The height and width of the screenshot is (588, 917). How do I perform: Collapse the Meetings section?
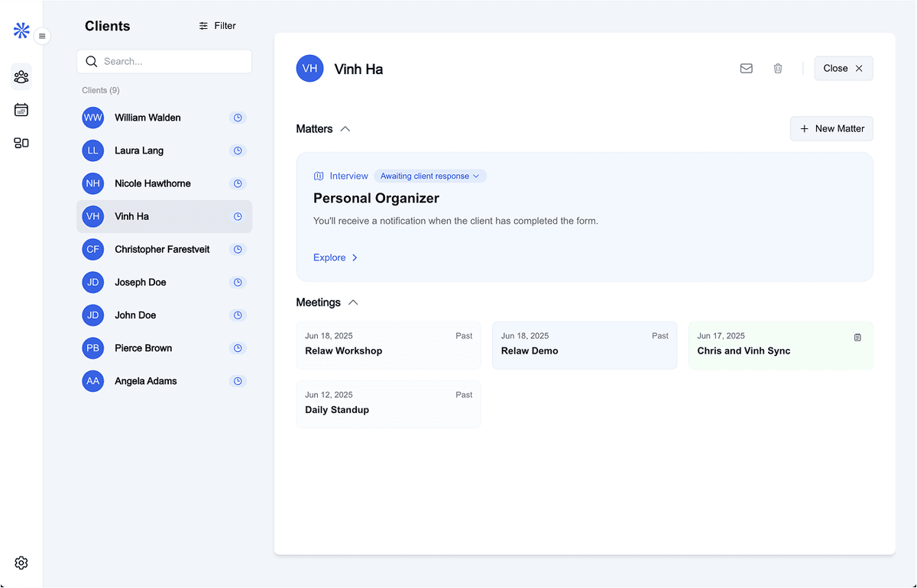tap(353, 302)
